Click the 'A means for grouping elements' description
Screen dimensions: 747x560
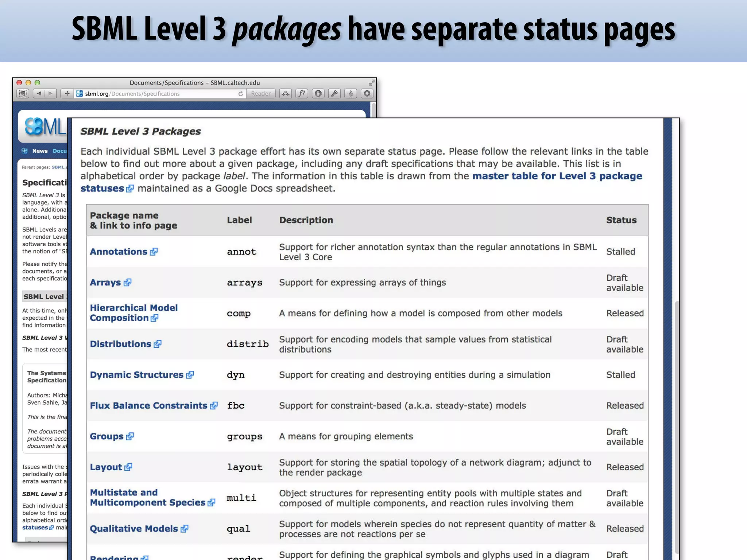(346, 436)
